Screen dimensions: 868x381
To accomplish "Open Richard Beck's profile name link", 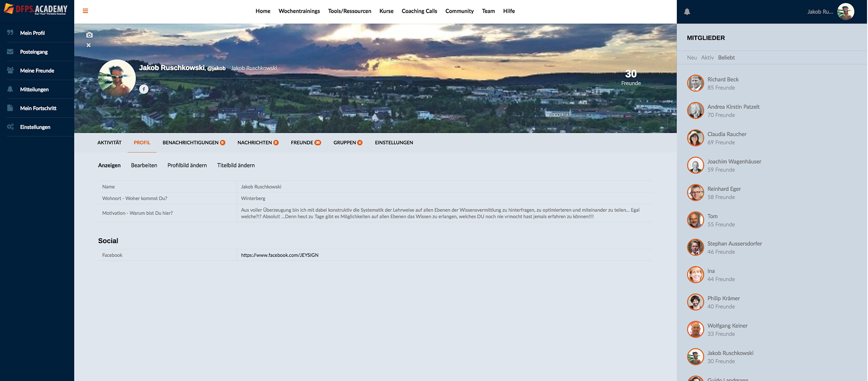I will point(723,79).
